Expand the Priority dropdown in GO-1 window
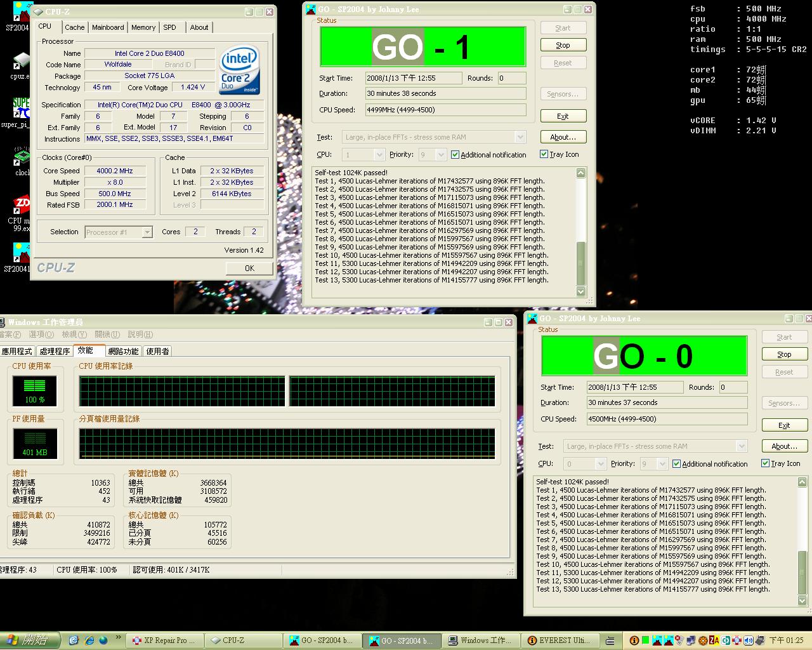Screen dimensions: 812x650 [442, 154]
